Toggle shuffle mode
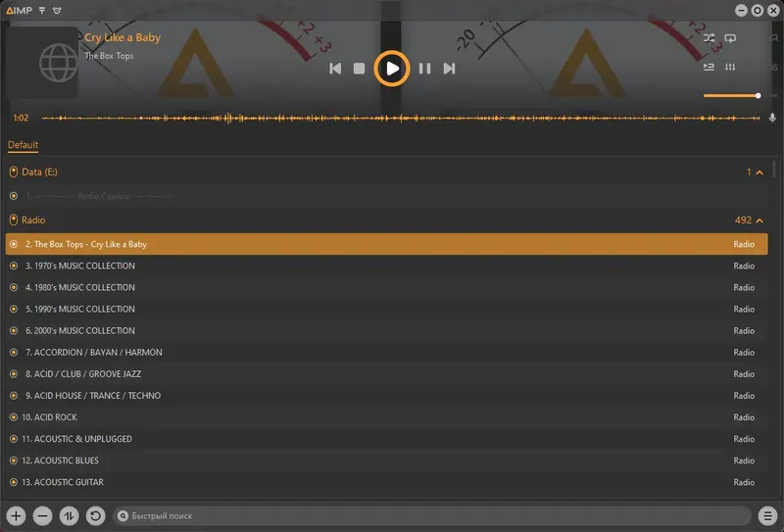 [x=709, y=38]
